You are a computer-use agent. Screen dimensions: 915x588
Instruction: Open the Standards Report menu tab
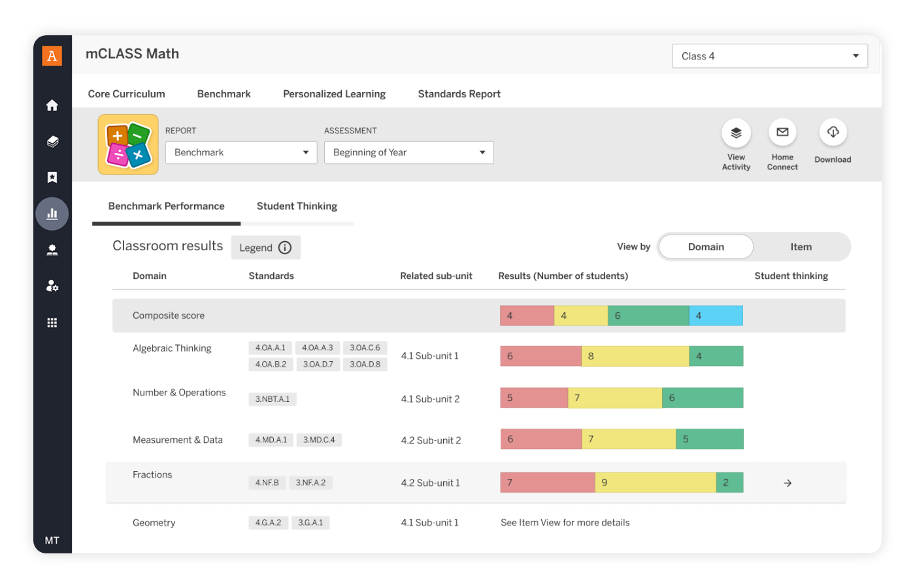click(459, 94)
